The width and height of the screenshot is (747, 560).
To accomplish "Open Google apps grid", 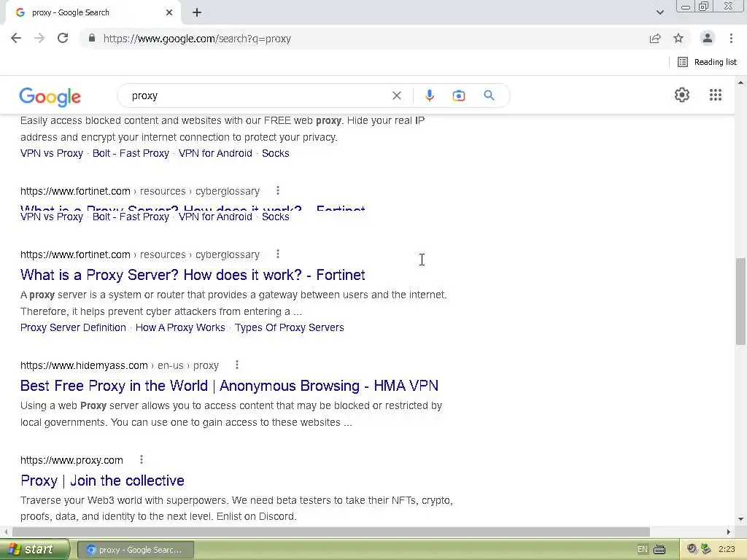I will point(715,95).
